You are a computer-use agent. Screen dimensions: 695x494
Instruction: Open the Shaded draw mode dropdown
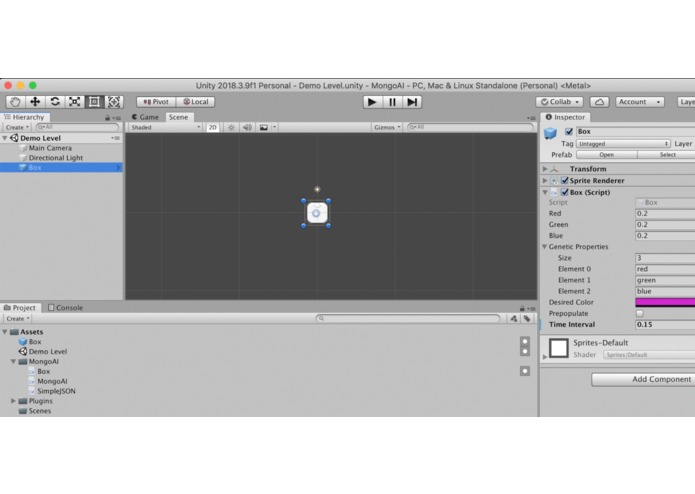[165, 127]
